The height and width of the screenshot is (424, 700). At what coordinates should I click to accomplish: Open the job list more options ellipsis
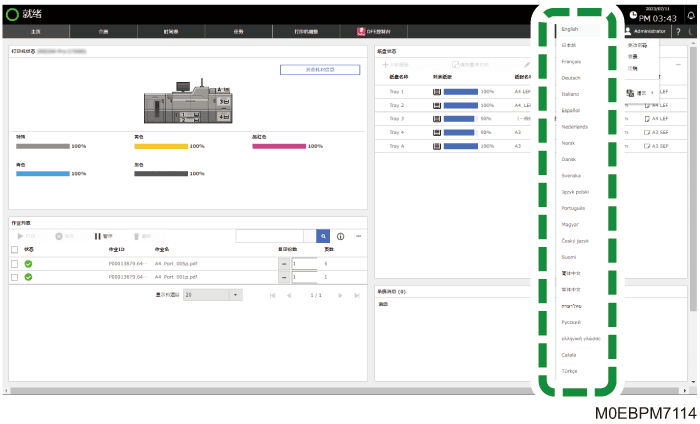point(358,236)
